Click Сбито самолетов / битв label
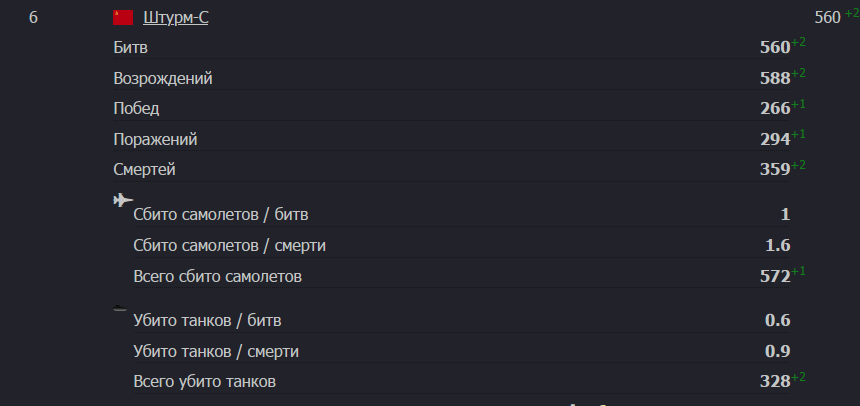The image size is (860, 406). click(220, 215)
